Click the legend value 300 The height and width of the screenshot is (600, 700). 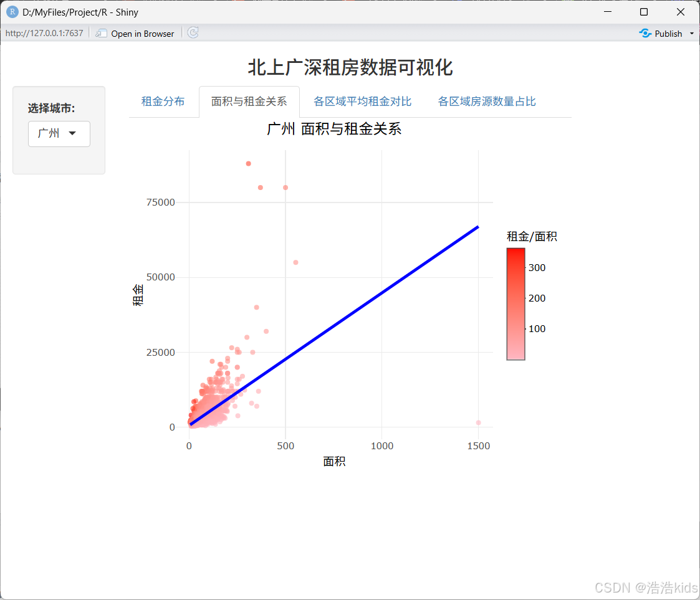(537, 268)
